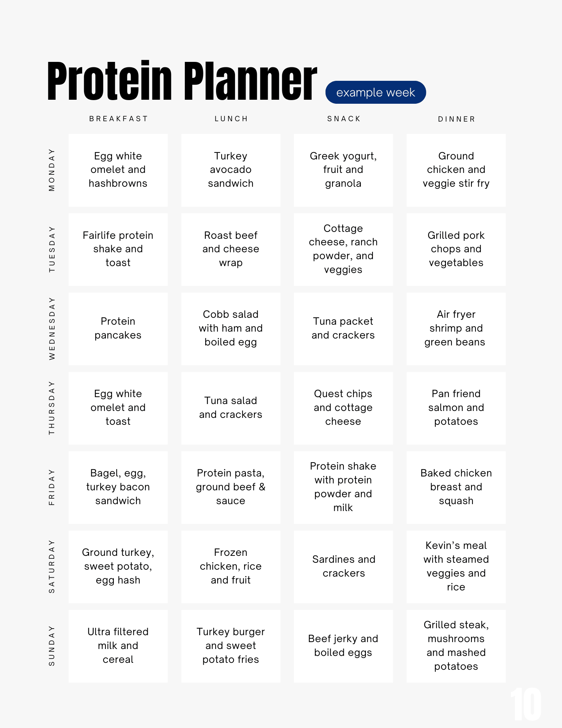Viewport: 562px width, 728px height.
Task: Select the LUNCH column header
Action: click(x=231, y=119)
